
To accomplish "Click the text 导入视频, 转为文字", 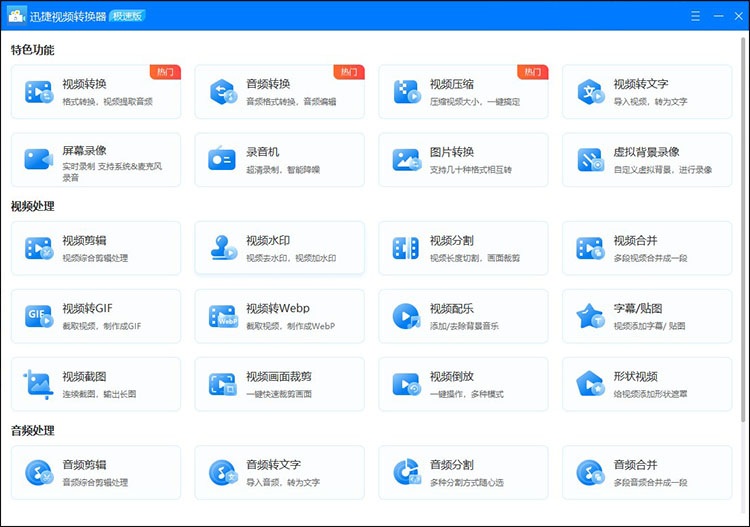I will [651, 101].
